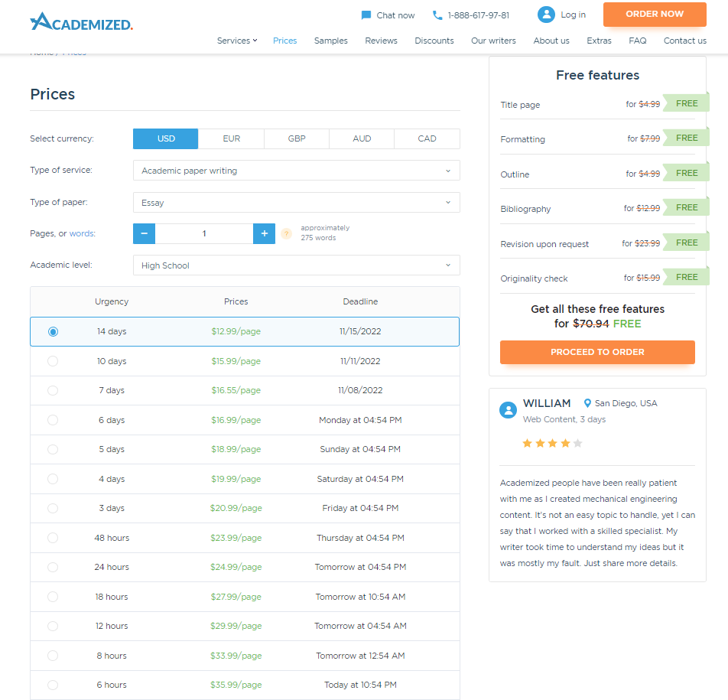Click the $35.99/page price

tap(236, 685)
